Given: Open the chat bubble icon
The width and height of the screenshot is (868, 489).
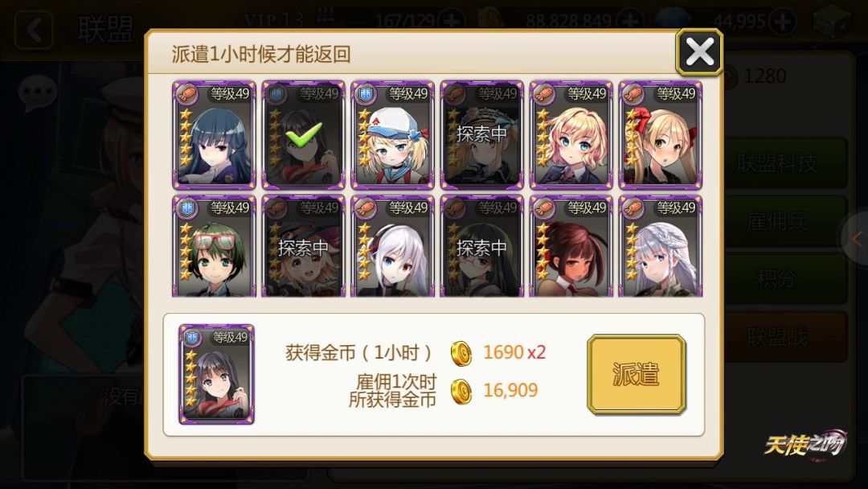Looking at the screenshot, I should pos(37,92).
